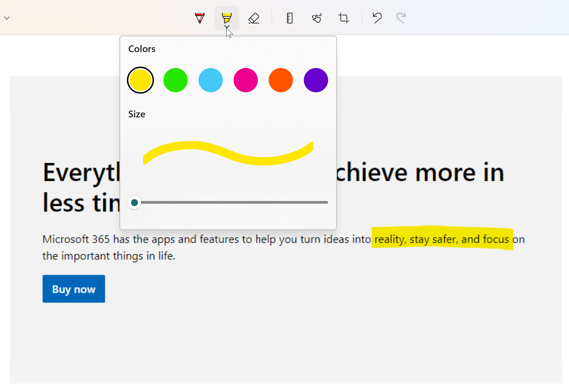569x392 pixels.
Task: Select the Crop image tool
Action: pos(344,18)
